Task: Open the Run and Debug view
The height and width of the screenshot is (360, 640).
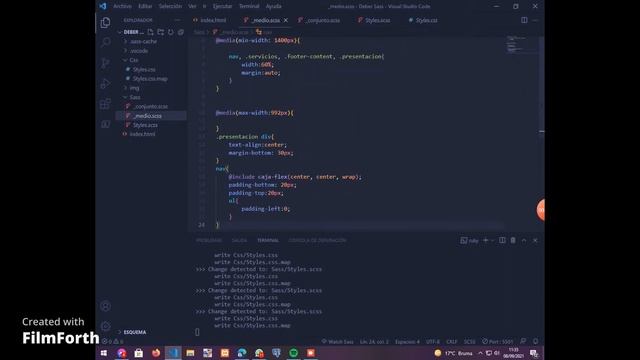Action: pyautogui.click(x=105, y=83)
